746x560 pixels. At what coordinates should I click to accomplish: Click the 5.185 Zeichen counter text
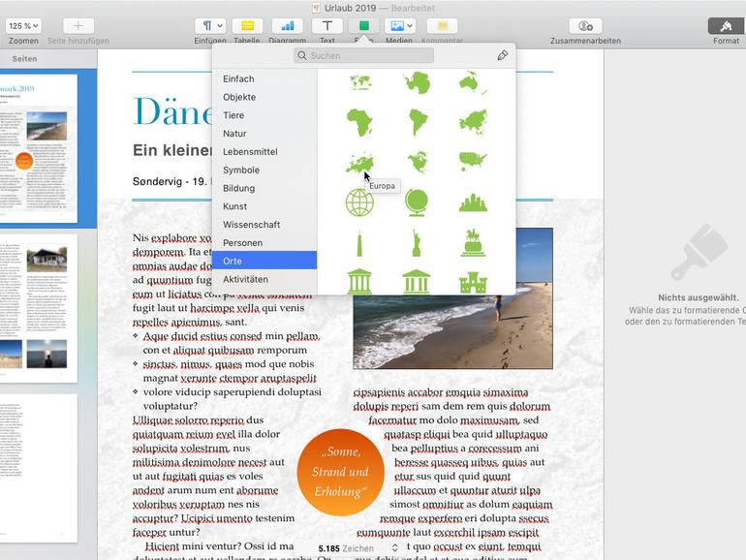[346, 548]
